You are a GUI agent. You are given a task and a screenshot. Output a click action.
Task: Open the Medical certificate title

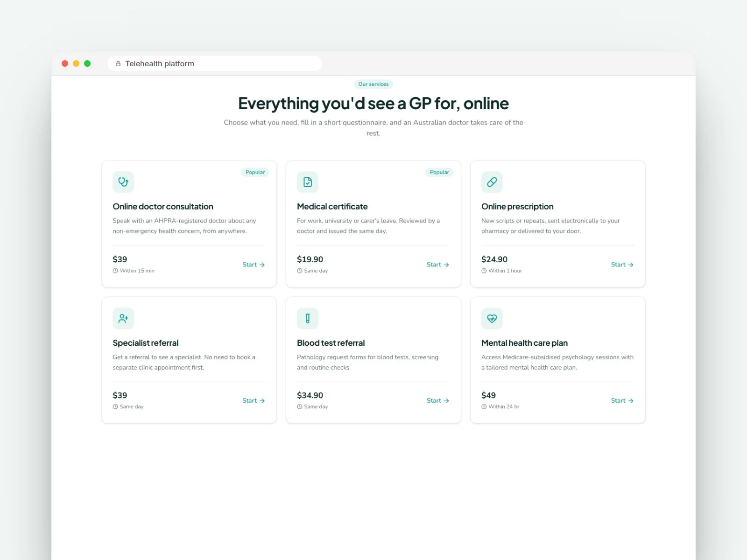click(x=332, y=207)
